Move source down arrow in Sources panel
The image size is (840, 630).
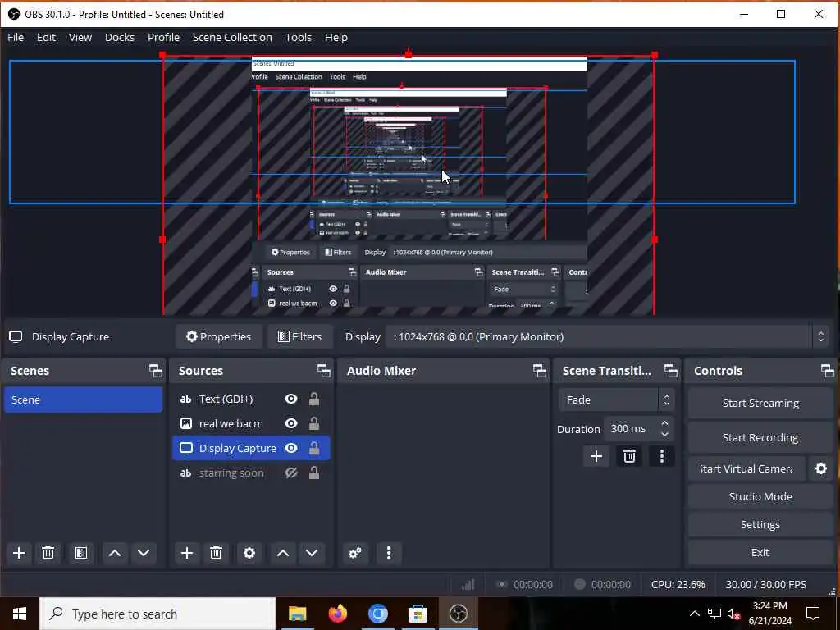312,553
